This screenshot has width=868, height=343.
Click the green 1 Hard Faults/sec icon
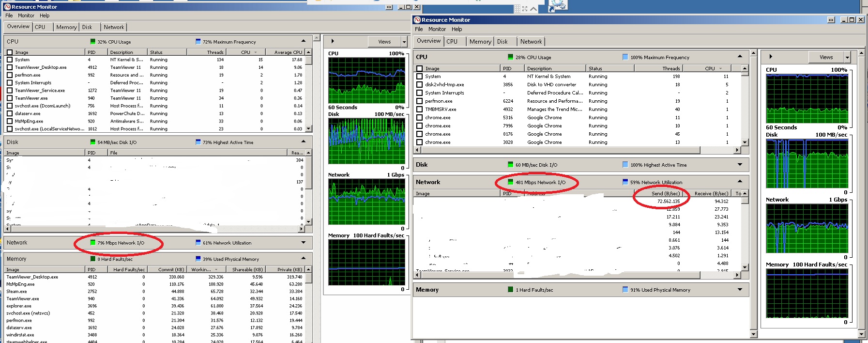click(510, 290)
